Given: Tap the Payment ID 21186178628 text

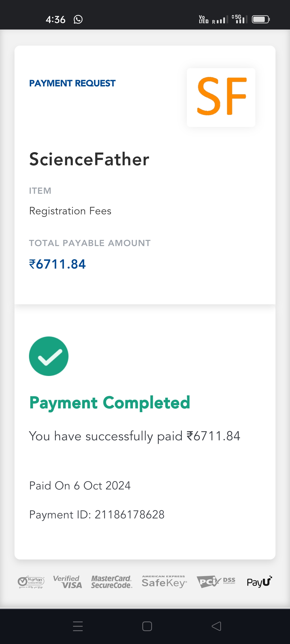Looking at the screenshot, I should click(97, 515).
